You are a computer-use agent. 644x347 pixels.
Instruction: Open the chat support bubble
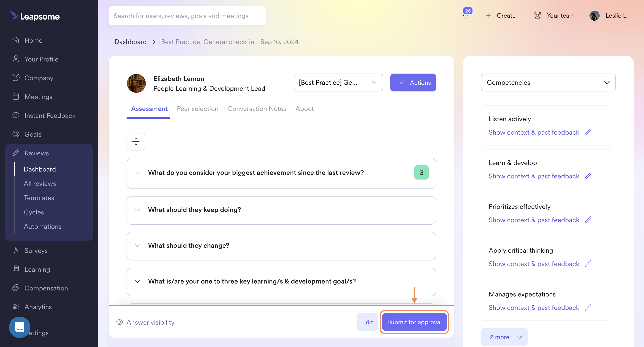coord(19,327)
